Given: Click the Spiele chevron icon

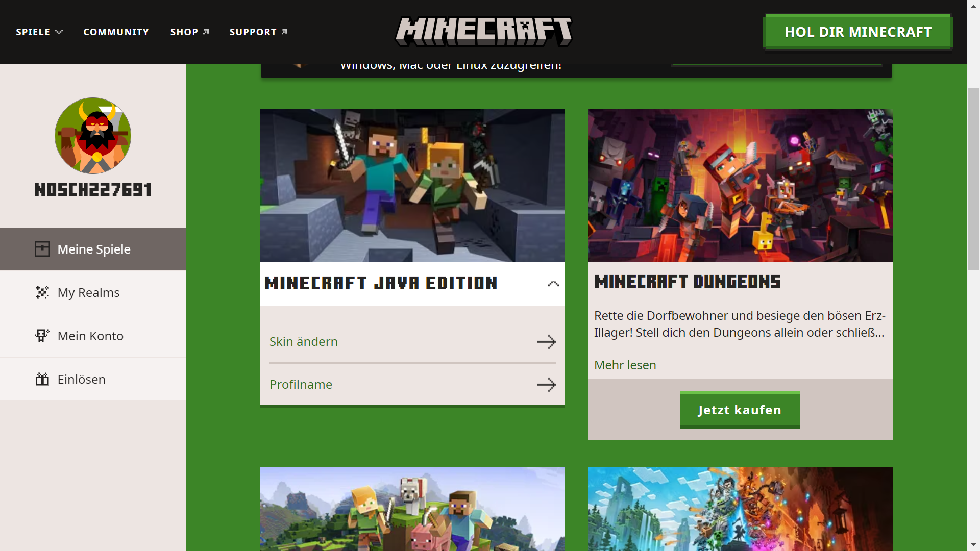Looking at the screenshot, I should (59, 32).
